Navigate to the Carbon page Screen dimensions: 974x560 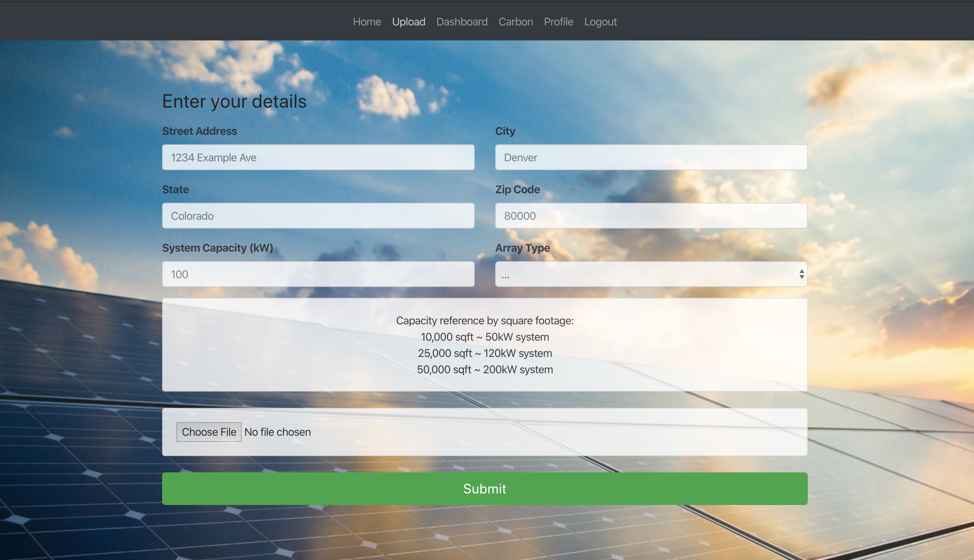pyautogui.click(x=515, y=21)
